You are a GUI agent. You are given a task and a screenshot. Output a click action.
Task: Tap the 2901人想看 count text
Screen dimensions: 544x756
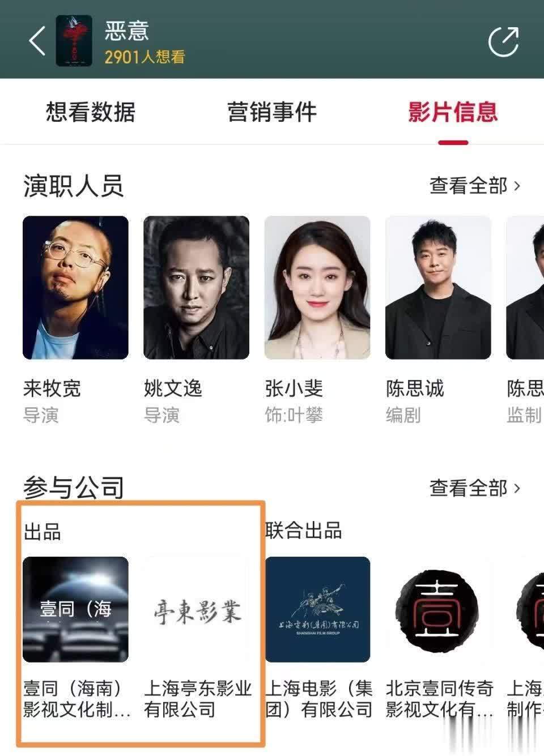click(144, 57)
